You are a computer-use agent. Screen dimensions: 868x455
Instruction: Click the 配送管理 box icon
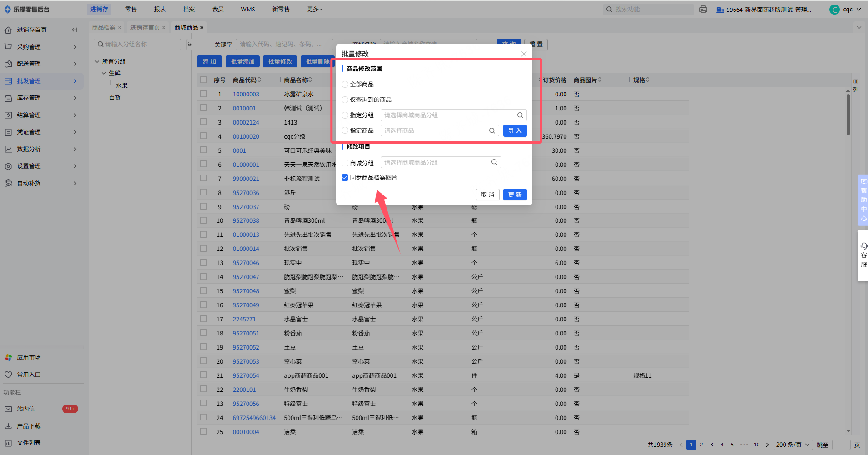click(8, 64)
